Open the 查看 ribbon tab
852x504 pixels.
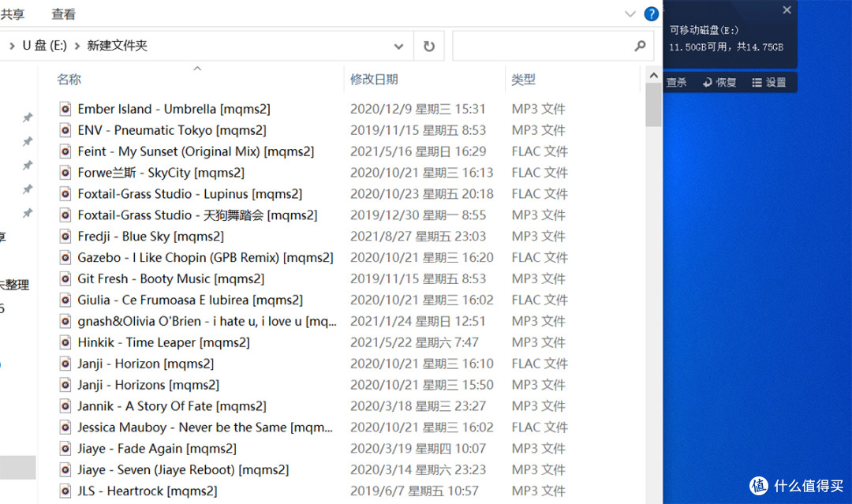64,14
